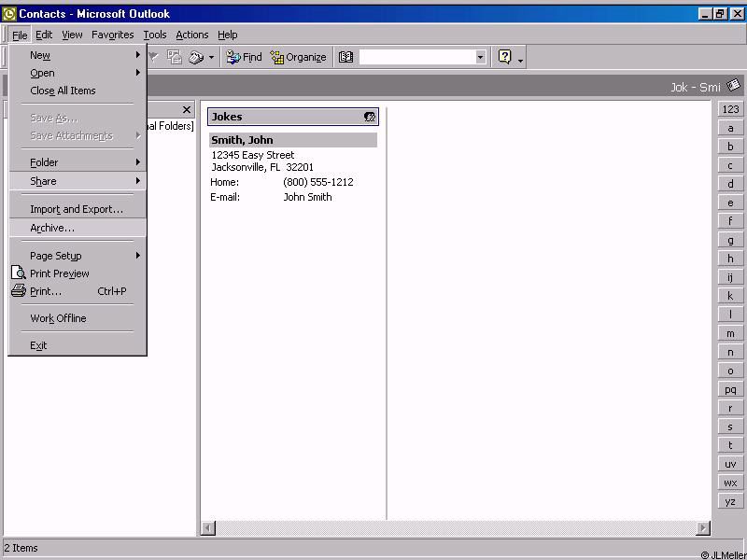The width and height of the screenshot is (747, 560).
Task: Click inside the Find a Contact box
Action: (x=416, y=57)
